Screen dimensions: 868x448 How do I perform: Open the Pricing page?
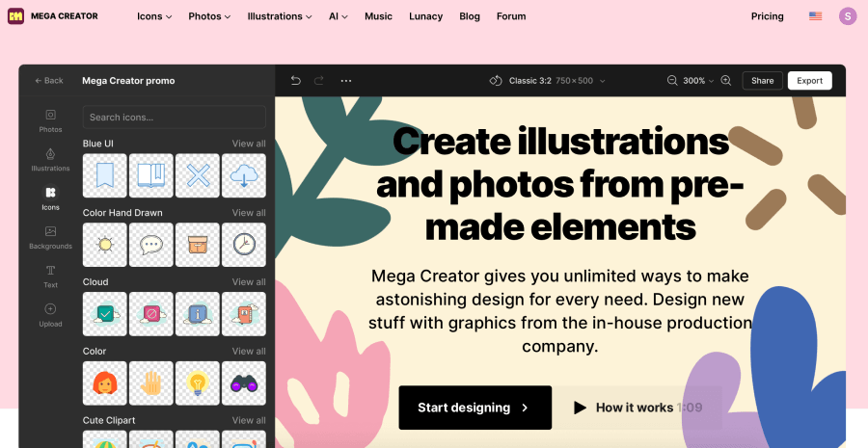coord(768,16)
